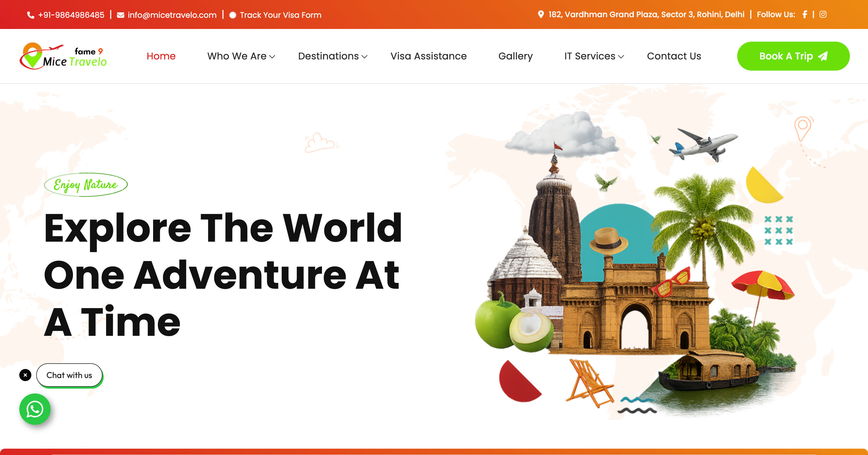Open the Visa Assistance page
Screen dimensions: 868x455
pos(429,56)
